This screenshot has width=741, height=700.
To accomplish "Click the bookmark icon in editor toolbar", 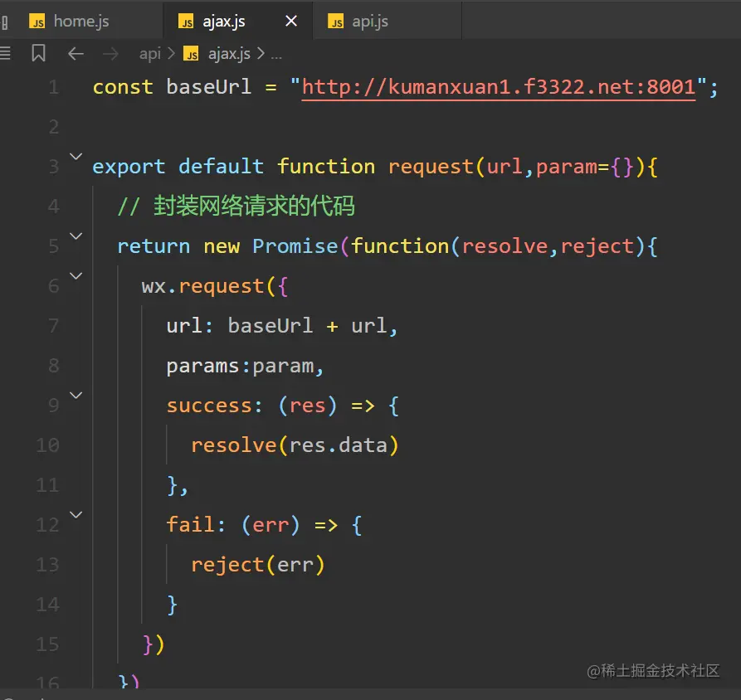I will [38, 53].
